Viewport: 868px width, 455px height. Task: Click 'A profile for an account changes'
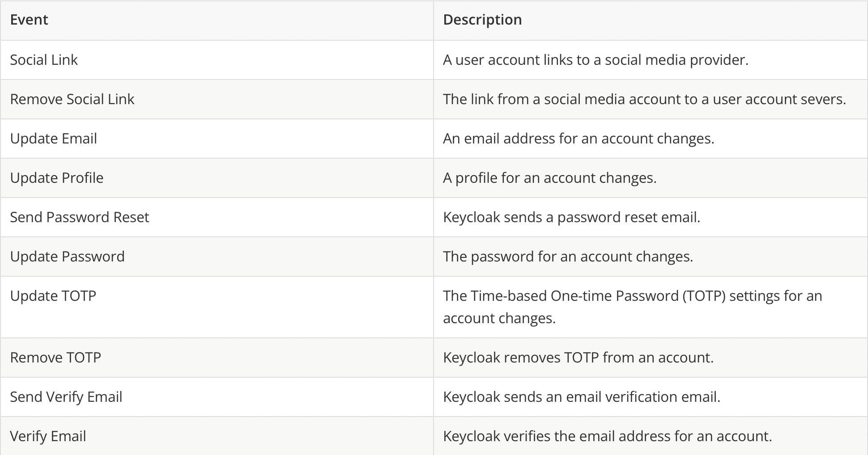tap(549, 178)
